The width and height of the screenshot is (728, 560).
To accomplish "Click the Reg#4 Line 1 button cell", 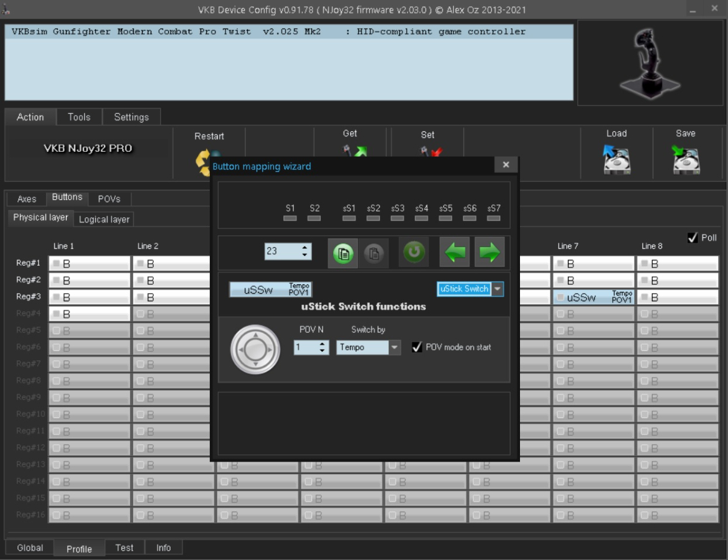I will click(x=90, y=314).
